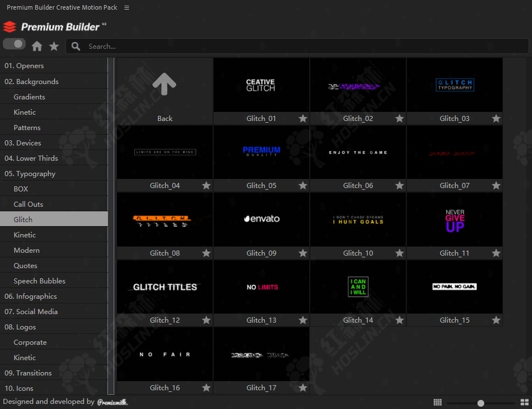Select Corporate under Logos

(x=54, y=342)
